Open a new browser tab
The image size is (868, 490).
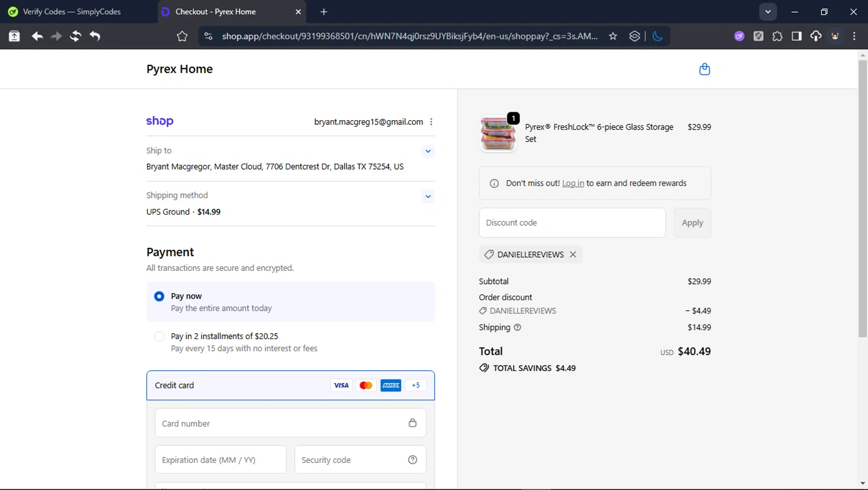click(323, 12)
